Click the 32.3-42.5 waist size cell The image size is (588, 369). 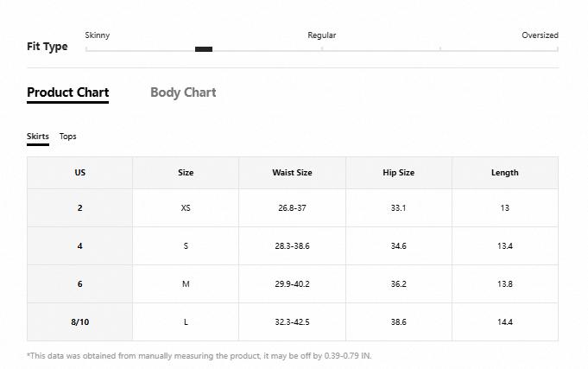coord(292,321)
